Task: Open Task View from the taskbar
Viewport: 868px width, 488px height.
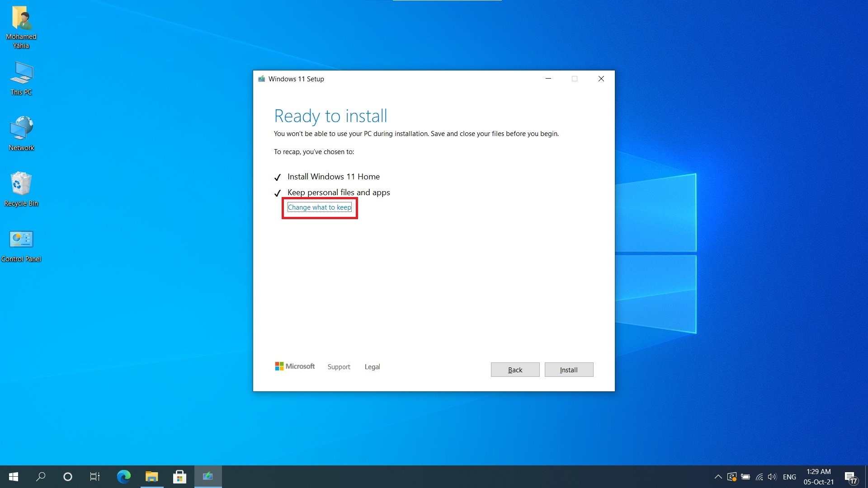Action: tap(94, 476)
